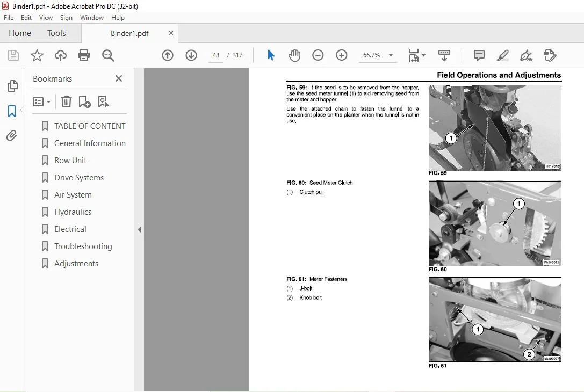Click the send file stamp icon

pyautogui.click(x=550, y=55)
